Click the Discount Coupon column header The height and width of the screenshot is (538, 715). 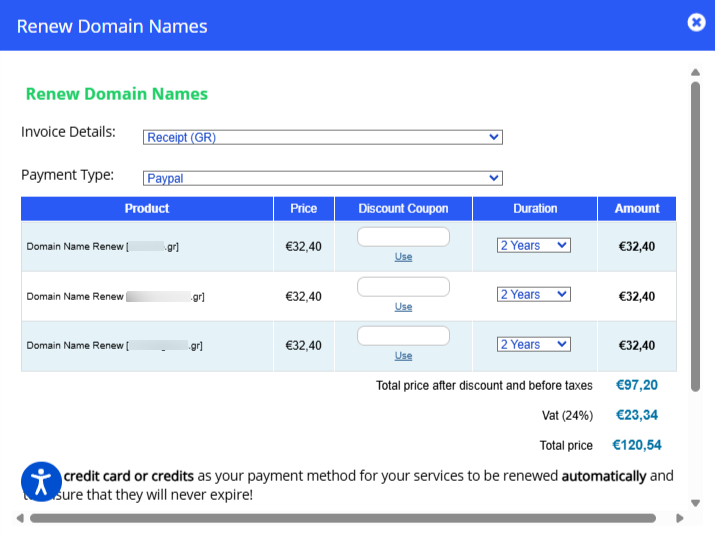click(403, 209)
